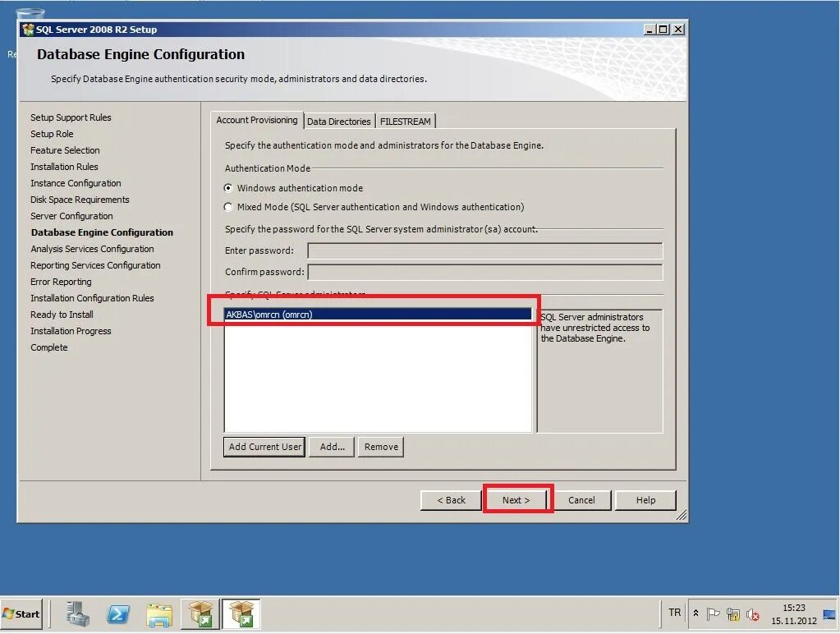Click Error Reporting step
Screen dimensions: 840x634
click(x=61, y=282)
